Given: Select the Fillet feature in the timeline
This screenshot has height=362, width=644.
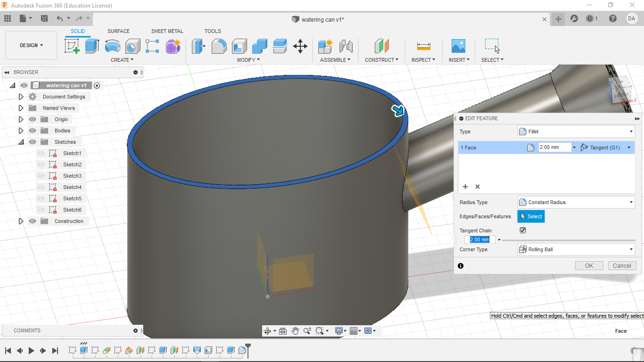Looking at the screenshot, I should pos(242,350).
